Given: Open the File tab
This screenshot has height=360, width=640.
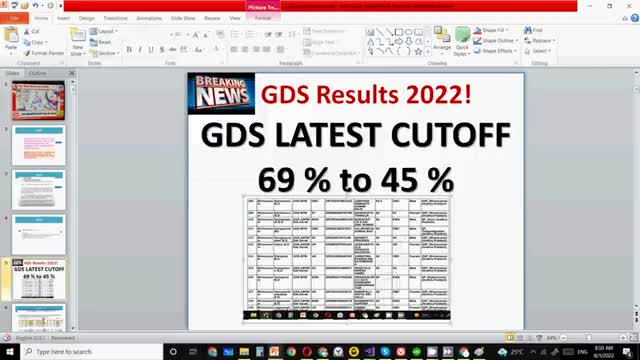Looking at the screenshot, I should [14, 18].
